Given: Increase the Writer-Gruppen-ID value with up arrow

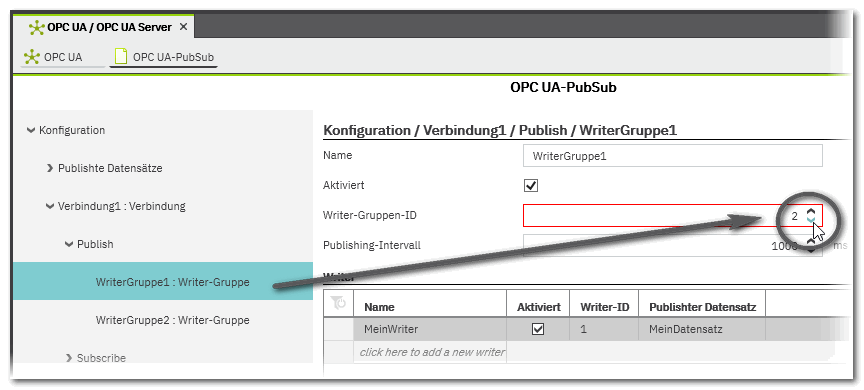Looking at the screenshot, I should click(811, 211).
